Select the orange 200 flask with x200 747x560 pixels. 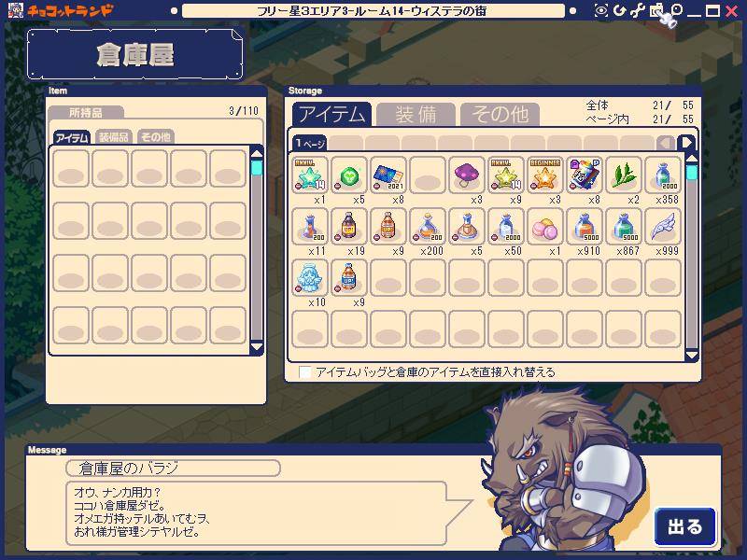428,226
